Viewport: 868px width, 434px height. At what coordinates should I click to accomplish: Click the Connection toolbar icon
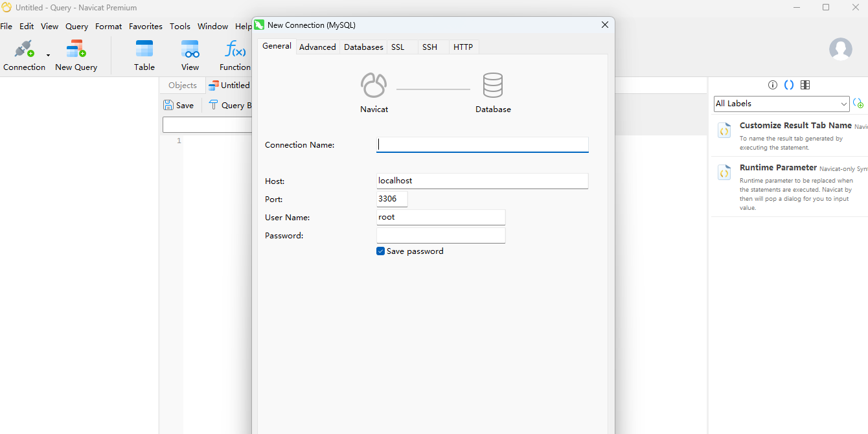(24, 49)
